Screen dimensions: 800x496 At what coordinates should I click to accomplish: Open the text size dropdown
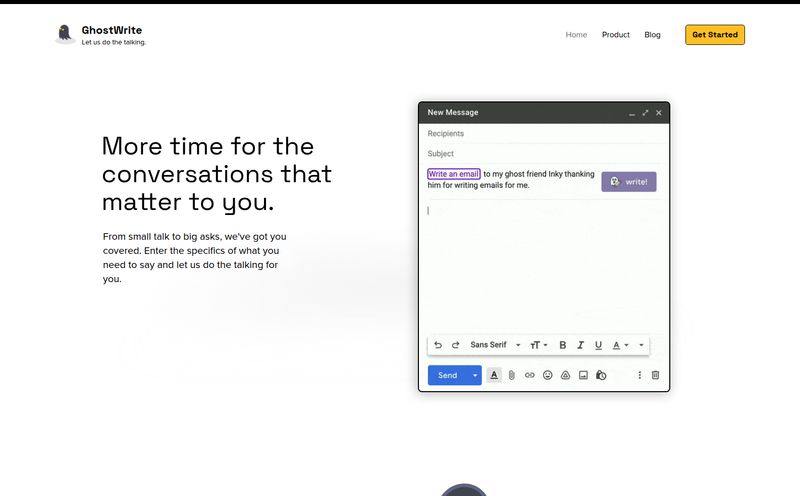[x=538, y=345]
